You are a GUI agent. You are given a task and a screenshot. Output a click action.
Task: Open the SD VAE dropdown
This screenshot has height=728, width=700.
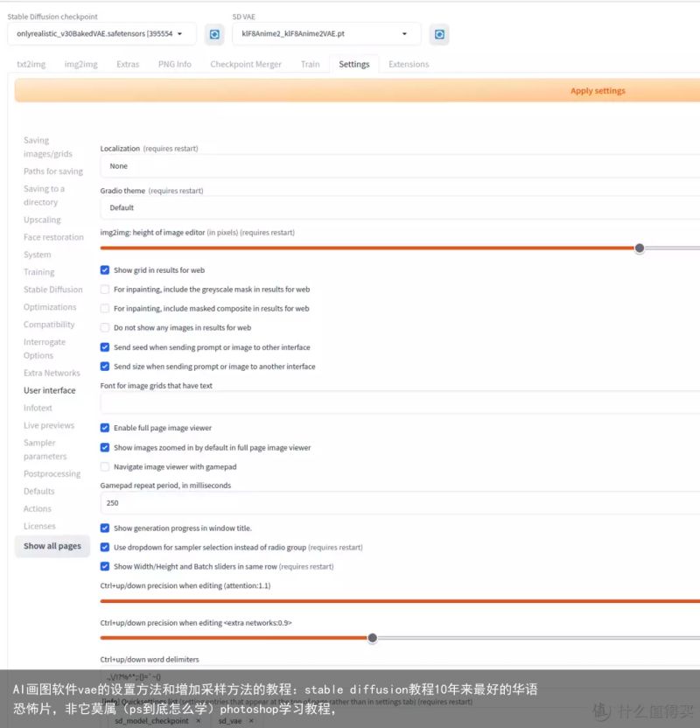click(326, 34)
